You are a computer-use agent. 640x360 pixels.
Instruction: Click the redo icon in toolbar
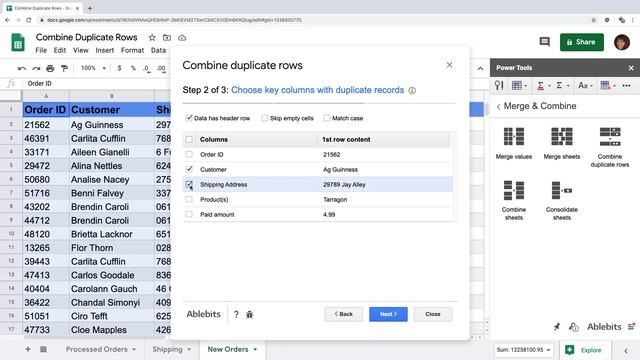click(36, 68)
